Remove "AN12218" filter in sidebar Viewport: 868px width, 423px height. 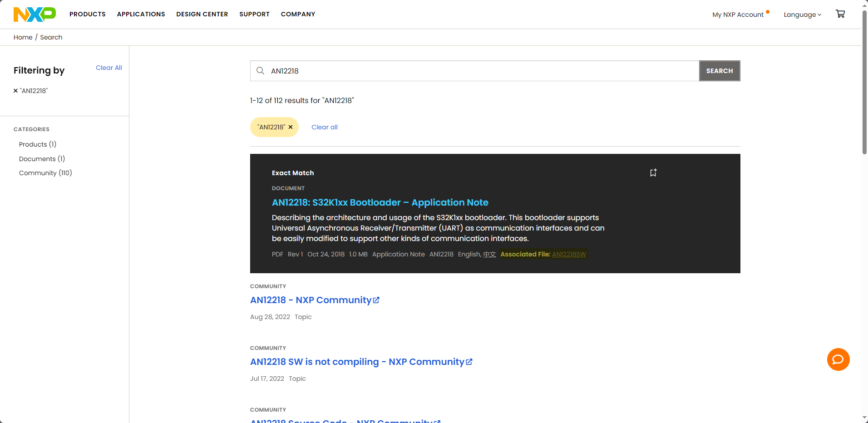tap(16, 91)
